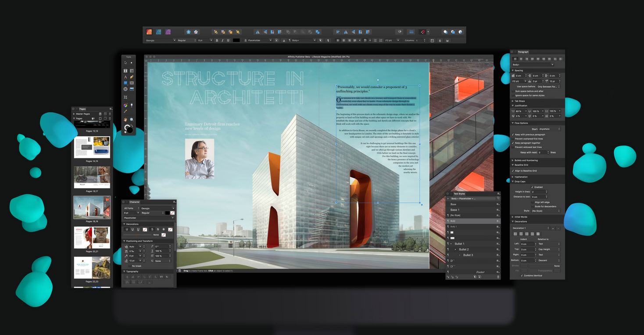Select the Table tool

click(132, 71)
